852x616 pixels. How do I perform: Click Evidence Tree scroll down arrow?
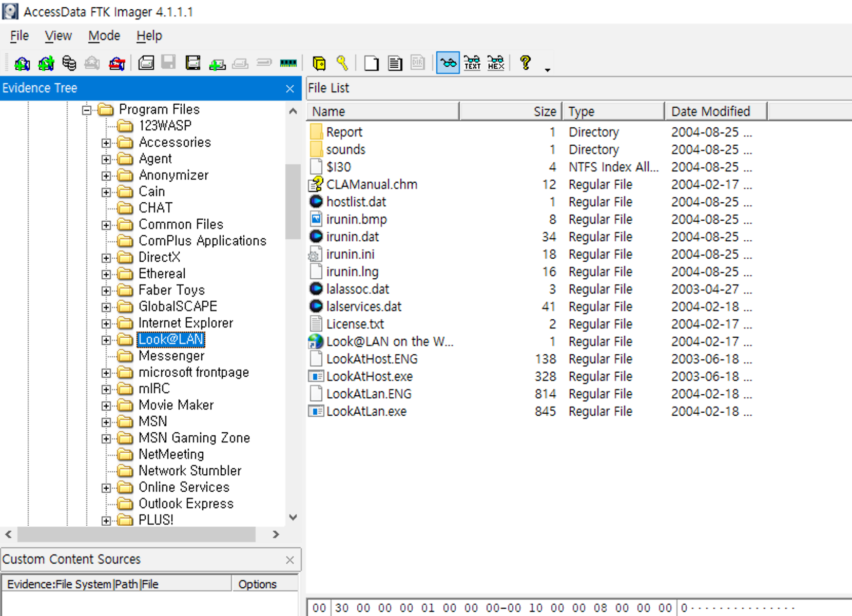(293, 517)
